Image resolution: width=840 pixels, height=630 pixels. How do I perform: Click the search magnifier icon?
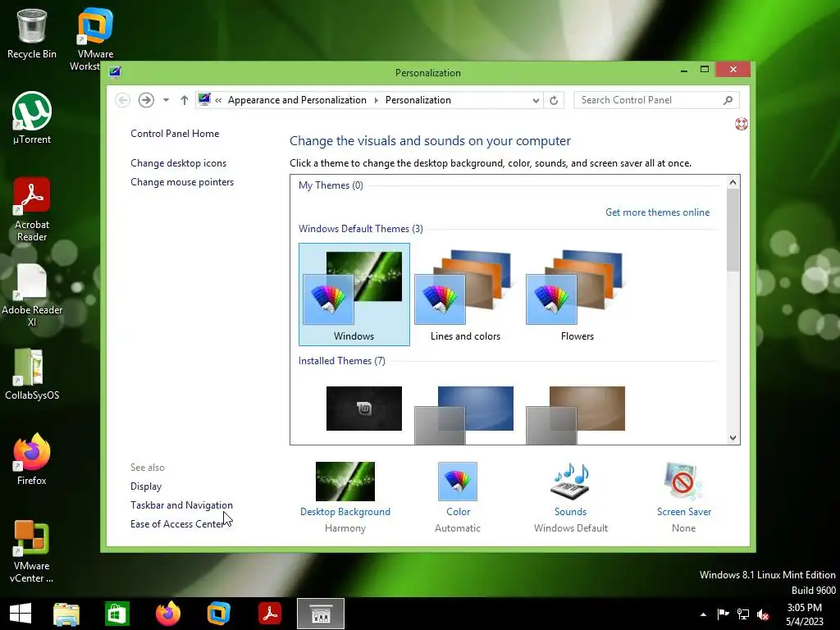[x=728, y=100]
